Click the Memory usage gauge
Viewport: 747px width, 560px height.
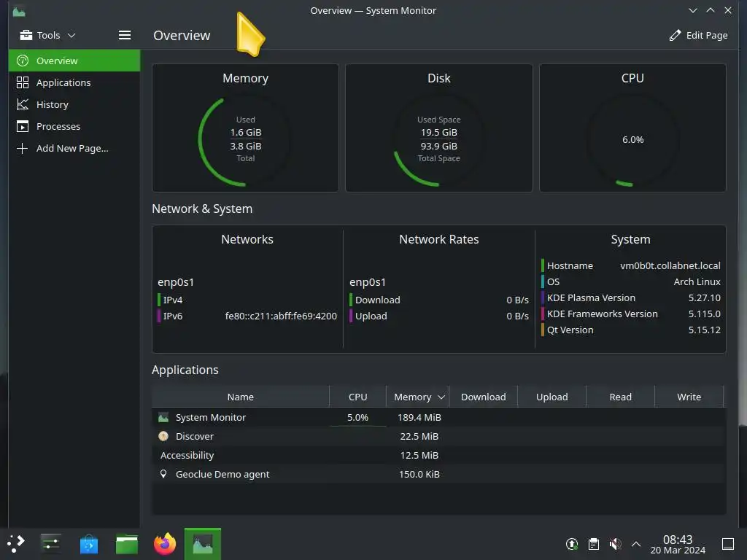pos(245,139)
